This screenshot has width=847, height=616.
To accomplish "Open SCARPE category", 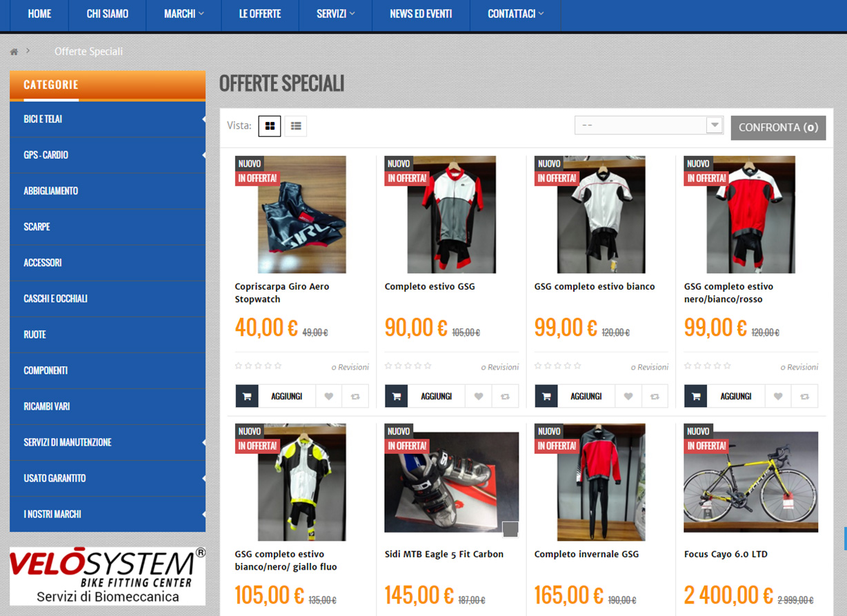I will click(108, 227).
